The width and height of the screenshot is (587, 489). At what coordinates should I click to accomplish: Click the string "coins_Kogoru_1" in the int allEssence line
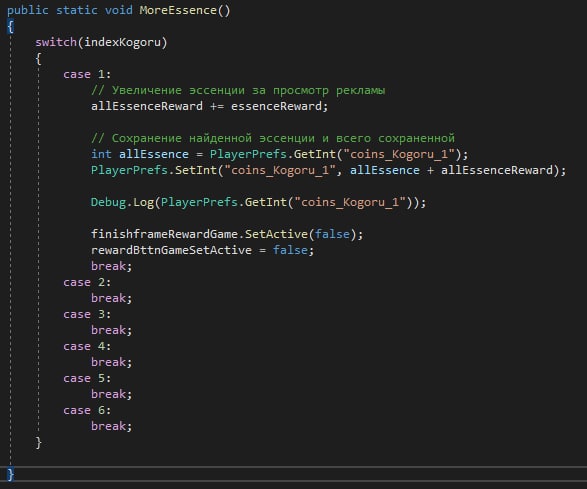(399, 154)
